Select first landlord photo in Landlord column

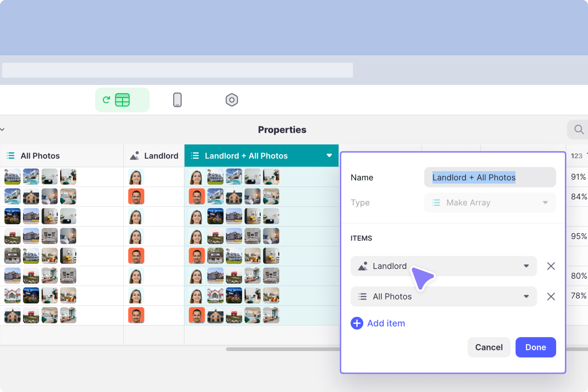point(136,177)
